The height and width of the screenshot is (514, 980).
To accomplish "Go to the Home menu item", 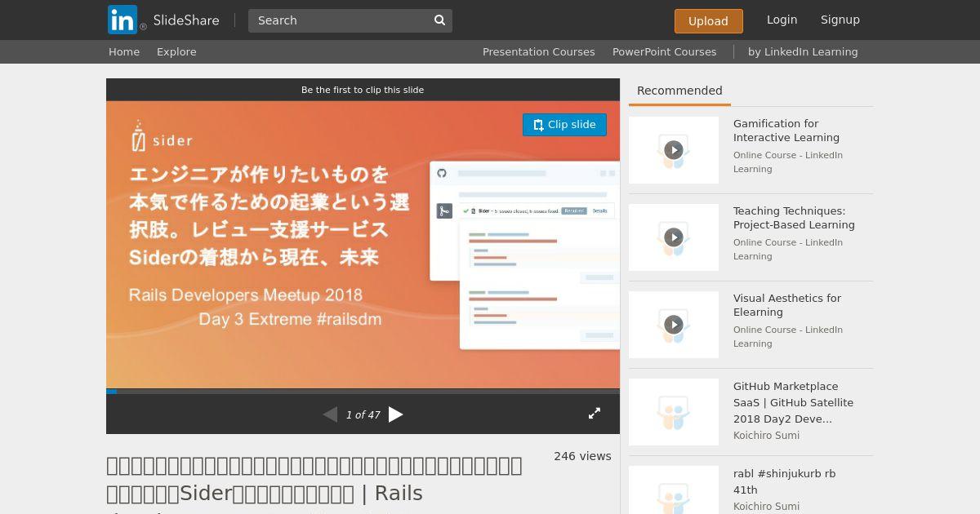I will (x=124, y=51).
